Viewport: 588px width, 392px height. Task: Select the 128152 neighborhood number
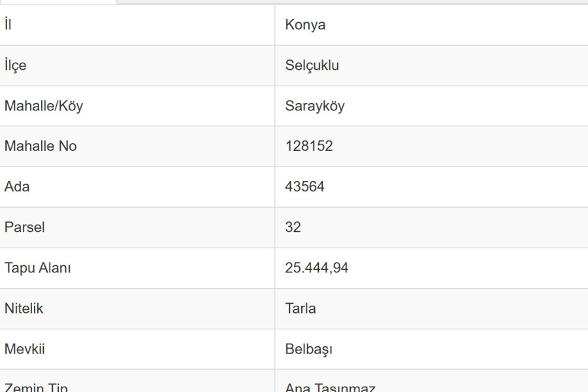click(x=308, y=146)
